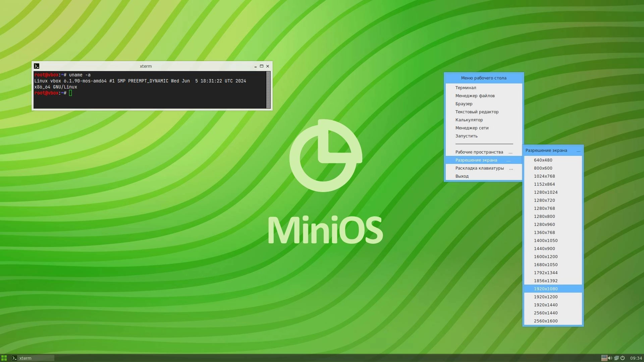The height and width of the screenshot is (362, 644).
Task: Click the 09:34 clock in the tray
Action: click(636, 358)
